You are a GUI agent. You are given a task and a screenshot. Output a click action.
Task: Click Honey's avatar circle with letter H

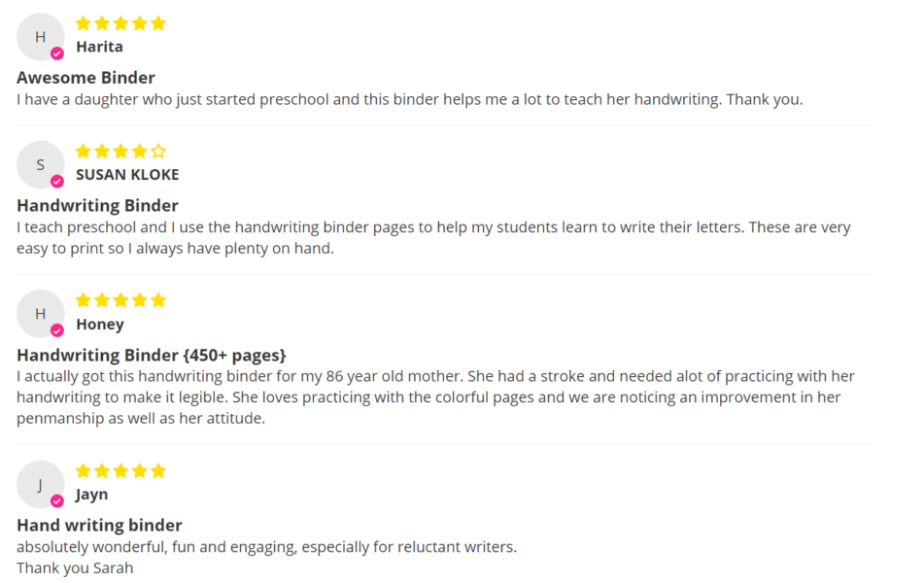[40, 314]
